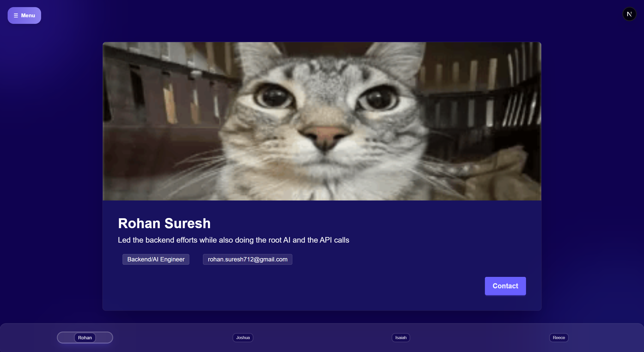Open the Next.js dev tools icon
This screenshot has height=352, width=644.
click(629, 14)
